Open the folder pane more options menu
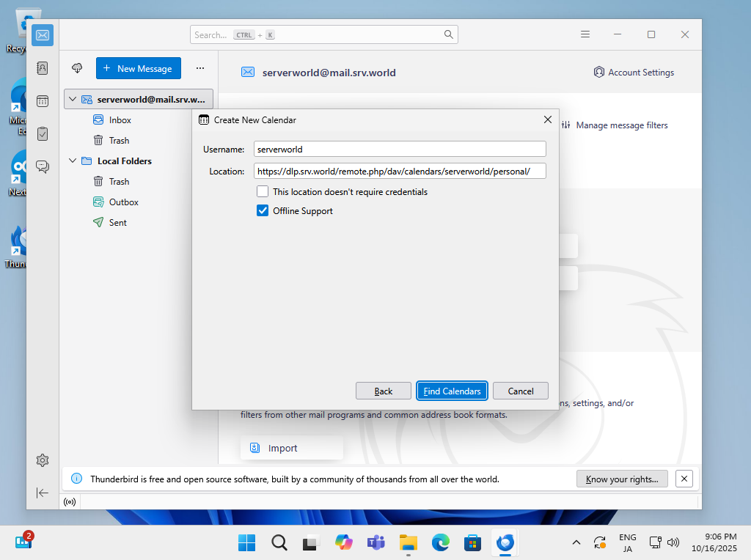The image size is (751, 560). [x=200, y=68]
